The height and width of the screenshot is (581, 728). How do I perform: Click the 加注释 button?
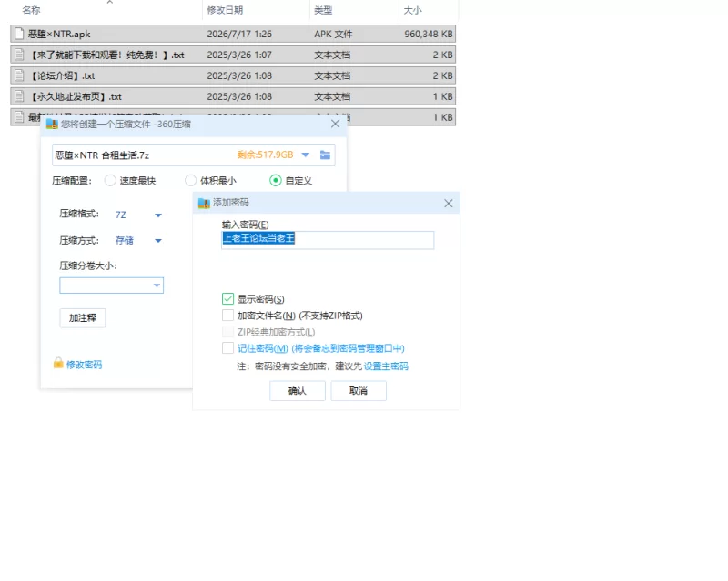(x=83, y=318)
